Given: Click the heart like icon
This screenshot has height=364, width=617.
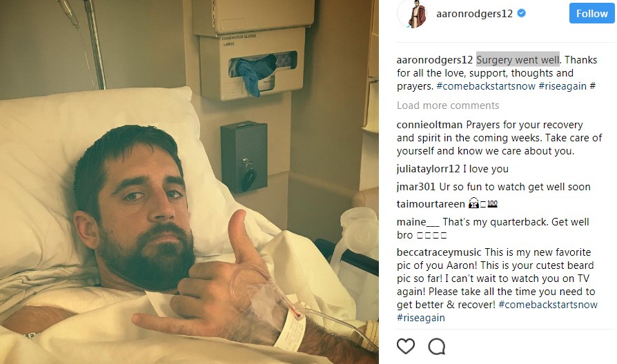Looking at the screenshot, I should pos(406,346).
